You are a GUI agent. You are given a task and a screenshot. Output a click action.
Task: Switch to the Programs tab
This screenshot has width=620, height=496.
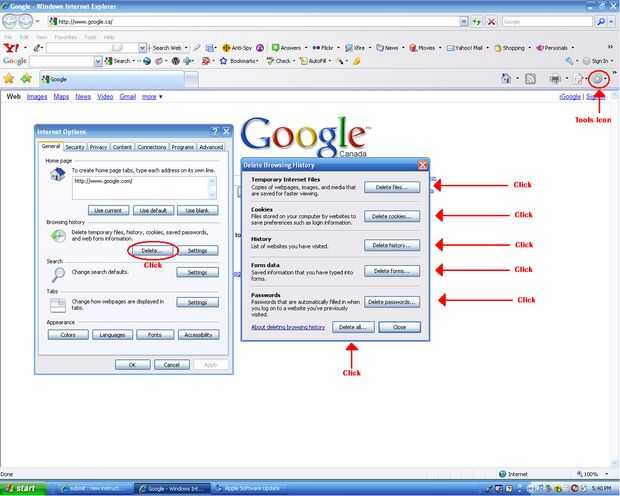[183, 147]
